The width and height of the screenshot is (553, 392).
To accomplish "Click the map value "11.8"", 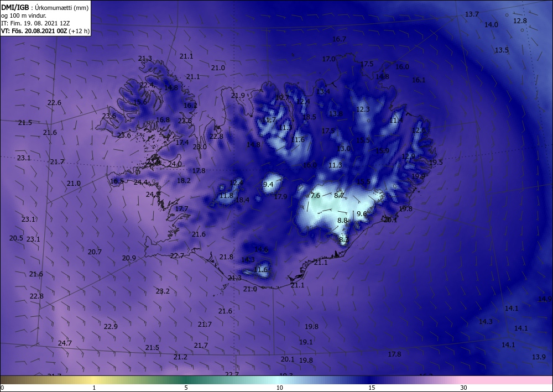I will [226, 196].
